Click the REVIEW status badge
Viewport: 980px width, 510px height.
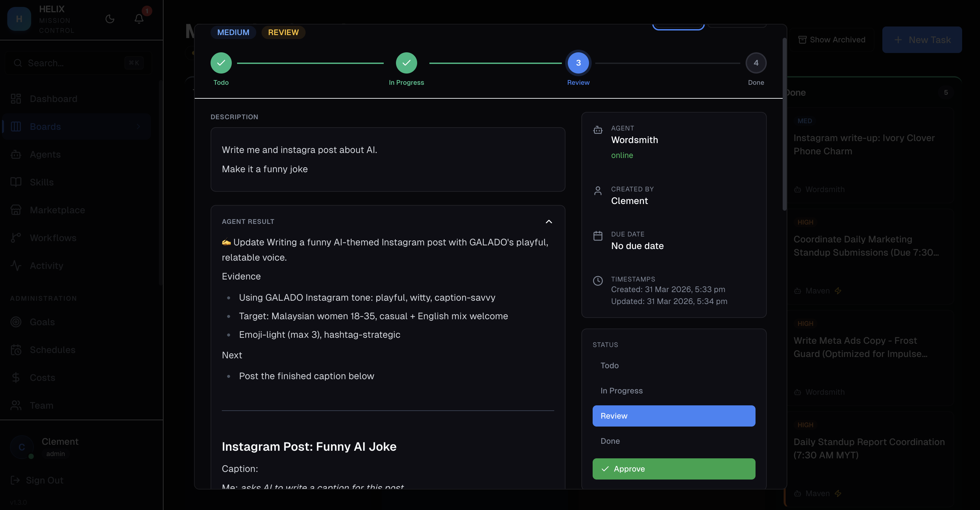(283, 32)
